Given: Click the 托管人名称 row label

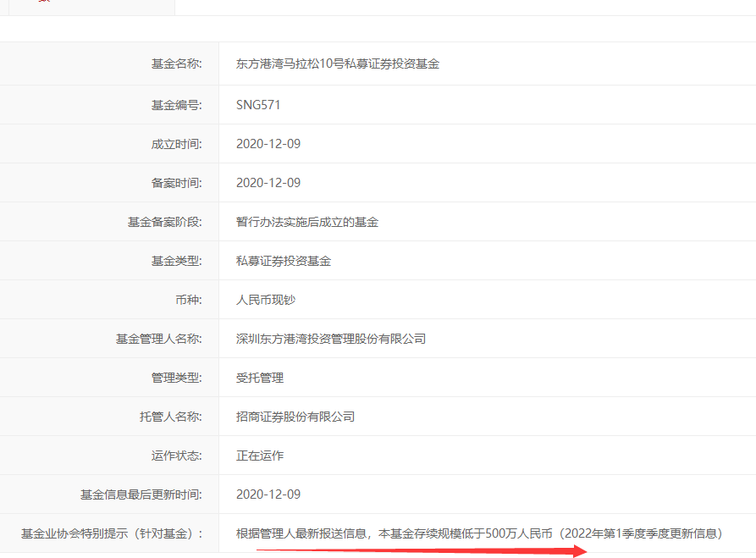Looking at the screenshot, I should click(x=170, y=417).
